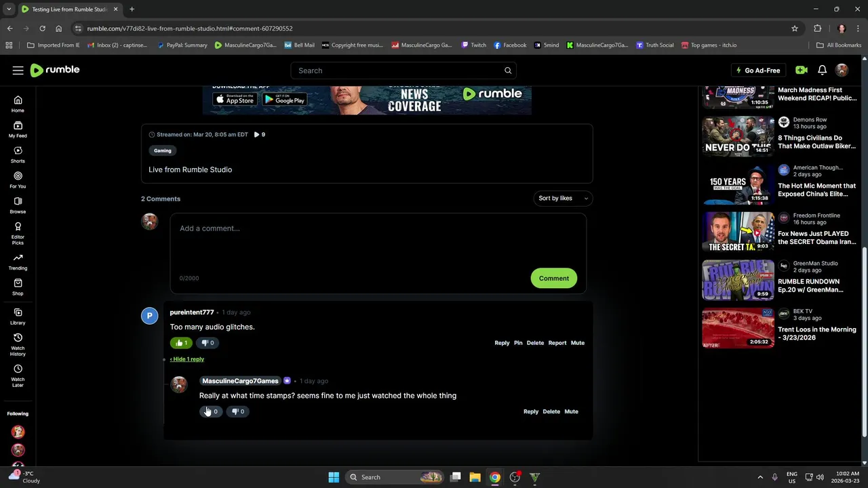This screenshot has width=868, height=488.
Task: Open the Chrome tab search dropdown arrow
Action: pyautogui.click(x=9, y=9)
